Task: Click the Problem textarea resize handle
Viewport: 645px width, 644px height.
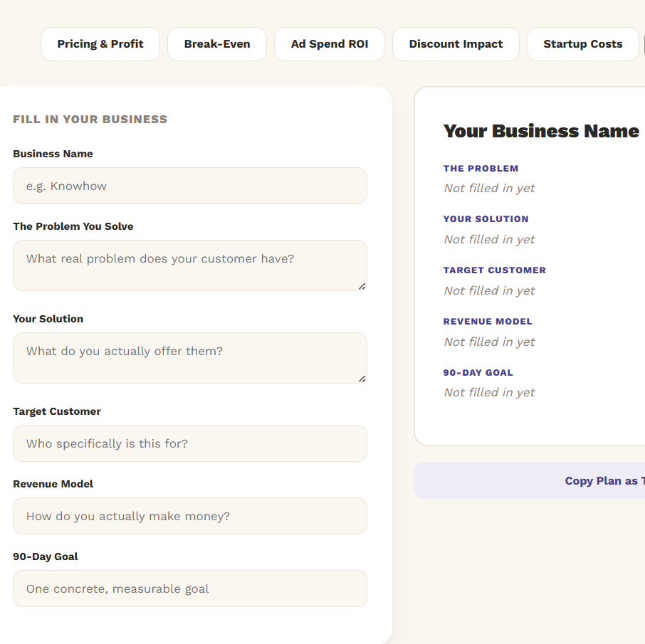Action: click(x=362, y=287)
